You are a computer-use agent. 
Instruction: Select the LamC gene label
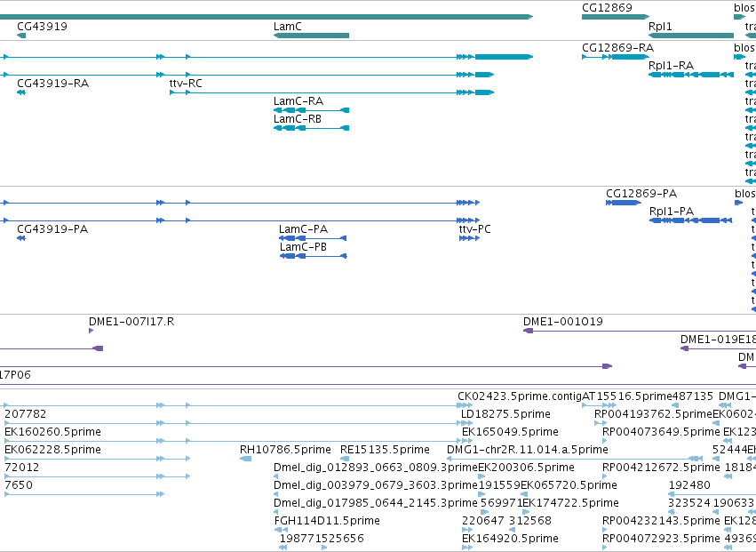(287, 26)
